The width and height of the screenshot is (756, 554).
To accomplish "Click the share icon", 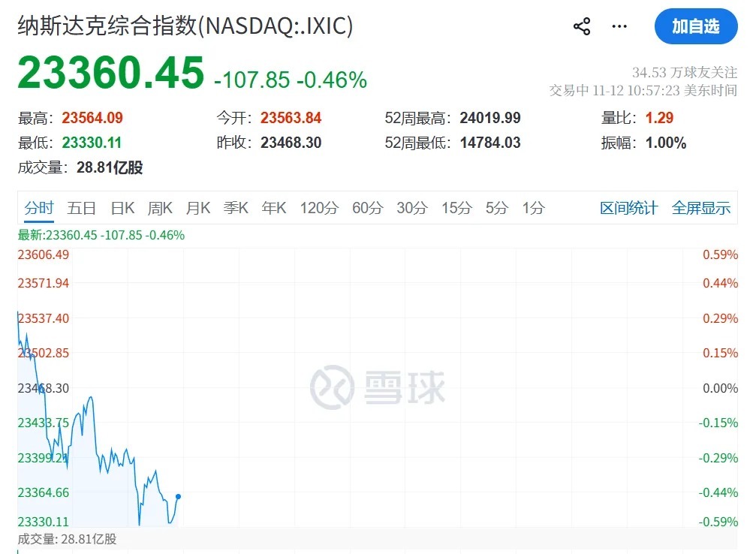I will (x=582, y=27).
